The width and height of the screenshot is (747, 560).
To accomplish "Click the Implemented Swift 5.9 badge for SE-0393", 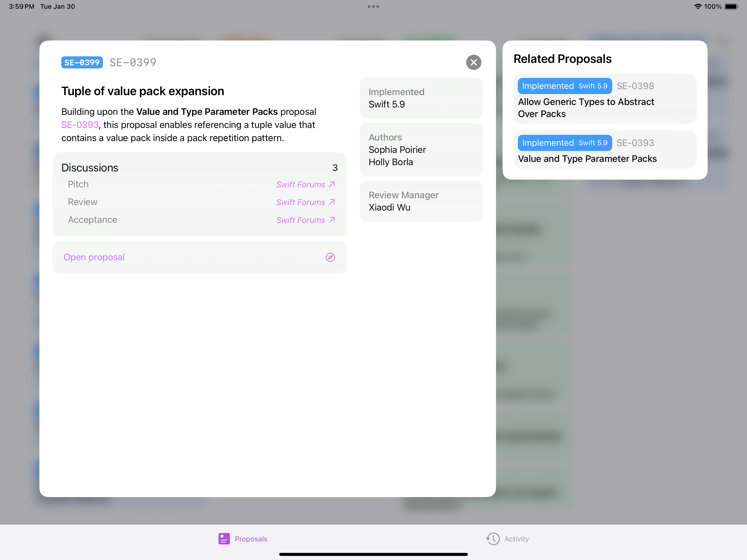I will (565, 143).
